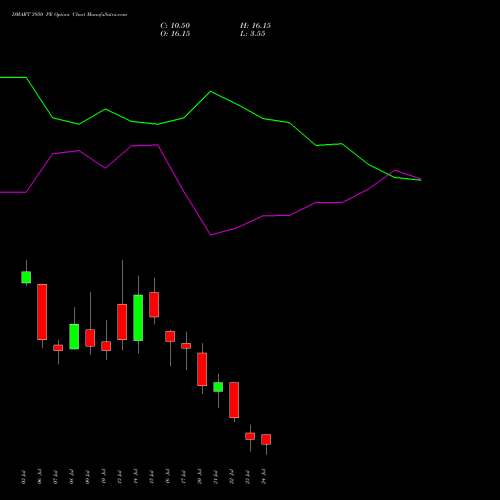Click the DMART PE Option Chart title
Image resolution: width=500 pixels, height=500 pixels.
[69, 15]
